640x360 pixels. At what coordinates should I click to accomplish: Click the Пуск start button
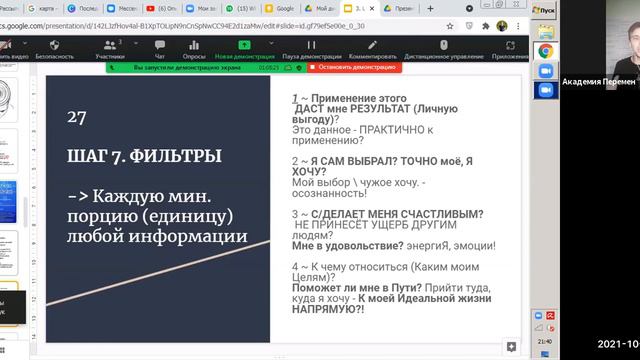544,11
